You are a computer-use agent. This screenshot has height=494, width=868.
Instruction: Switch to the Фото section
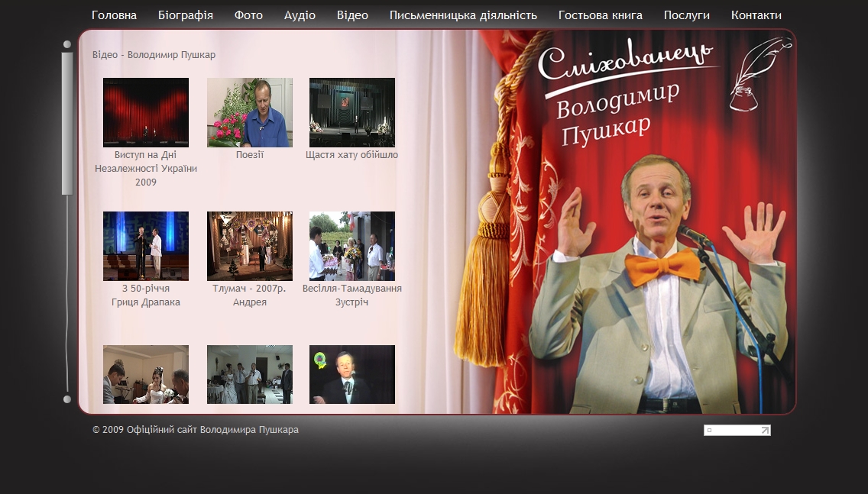(248, 15)
